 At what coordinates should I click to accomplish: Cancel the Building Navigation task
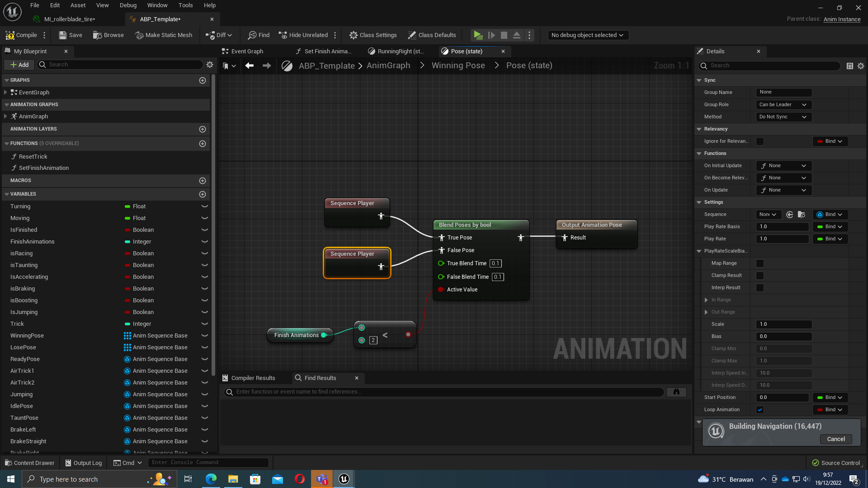point(835,439)
